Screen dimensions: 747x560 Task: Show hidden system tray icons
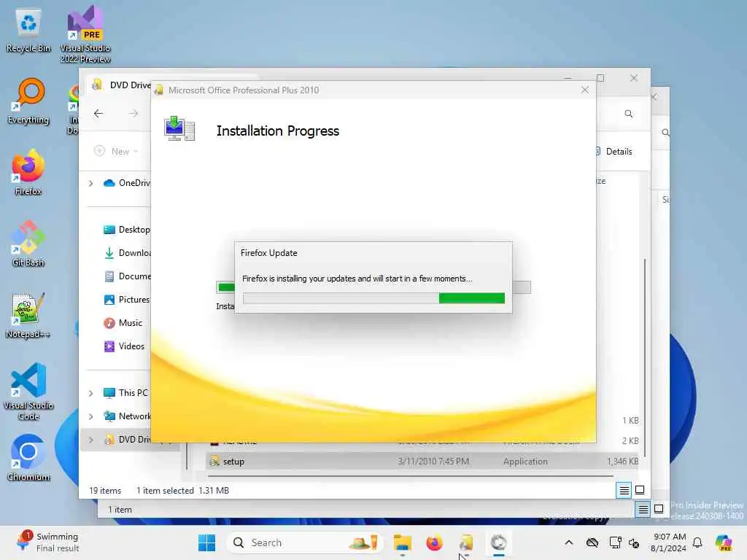(x=569, y=542)
